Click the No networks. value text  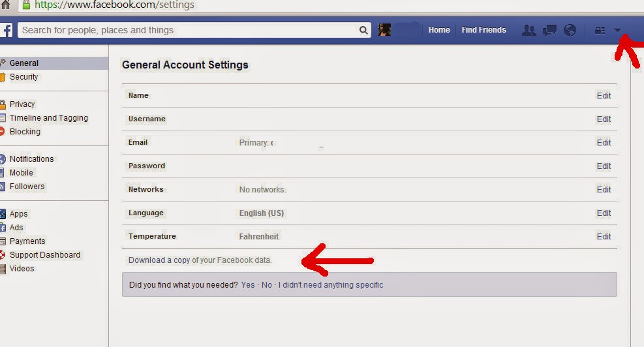coord(262,190)
